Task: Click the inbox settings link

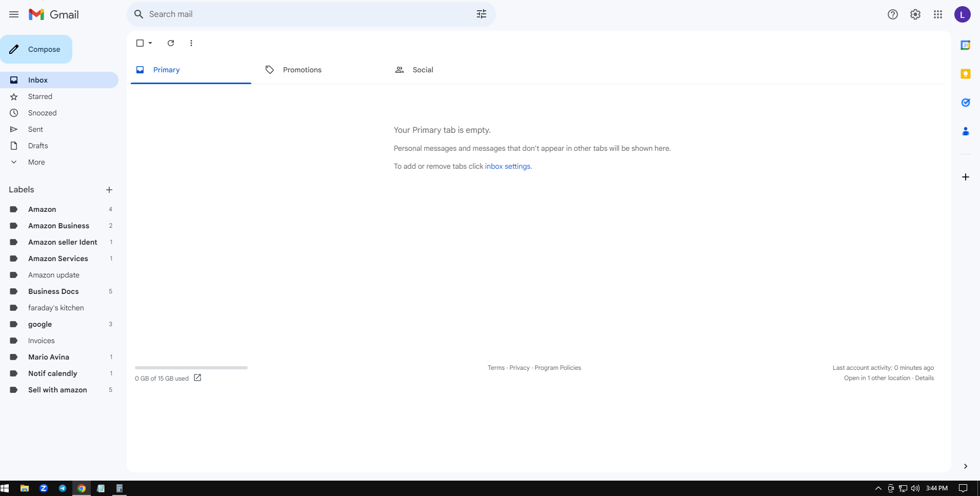Action: (x=508, y=166)
